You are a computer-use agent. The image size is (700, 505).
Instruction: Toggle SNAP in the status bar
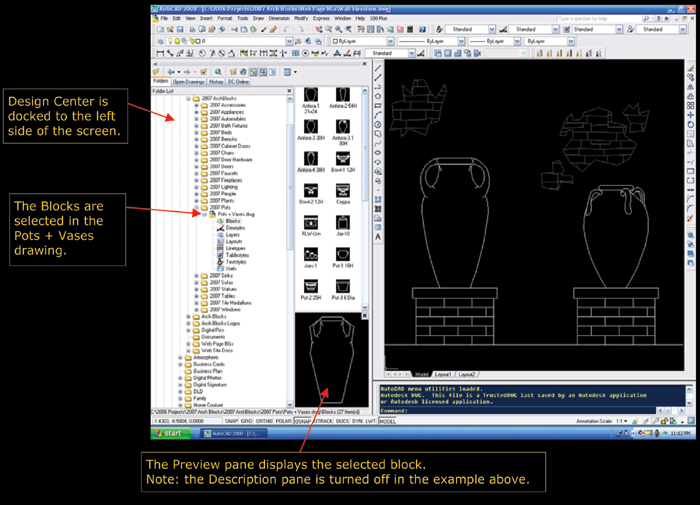[231, 421]
